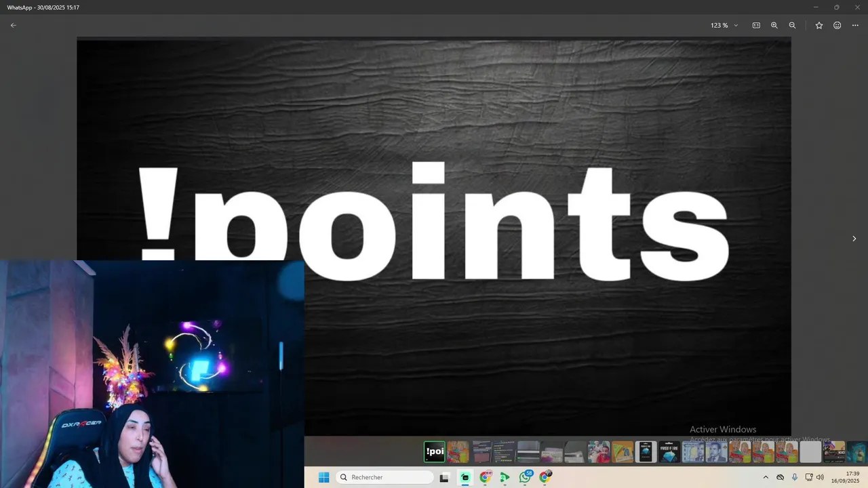The height and width of the screenshot is (488, 868).
Task: Open the blank light-gray thumbnail
Action: point(810,451)
